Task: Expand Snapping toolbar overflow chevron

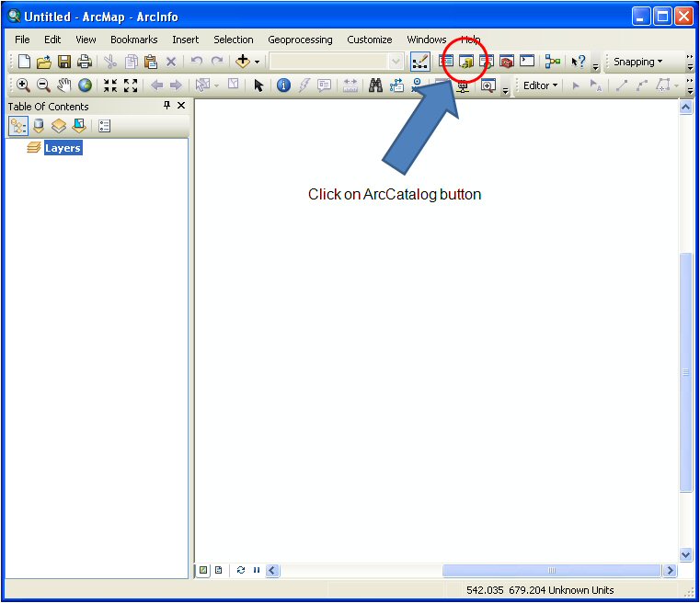Action: (690, 63)
